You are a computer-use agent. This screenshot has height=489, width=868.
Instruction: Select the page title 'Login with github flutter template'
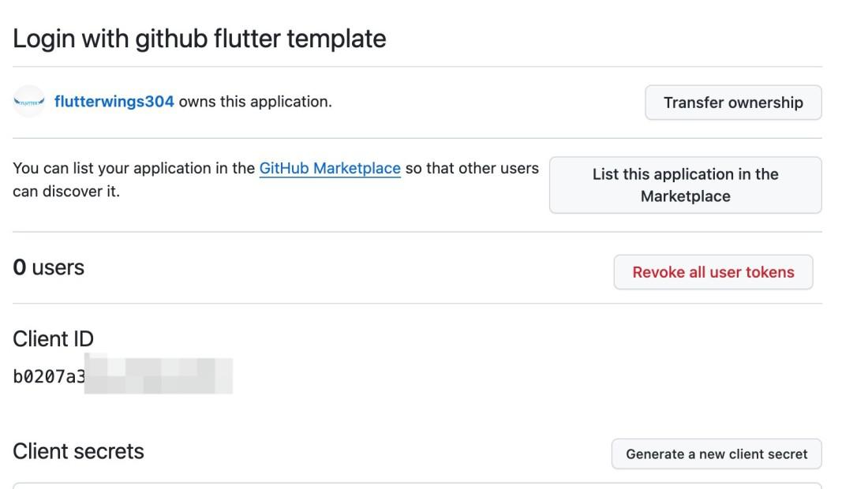199,38
